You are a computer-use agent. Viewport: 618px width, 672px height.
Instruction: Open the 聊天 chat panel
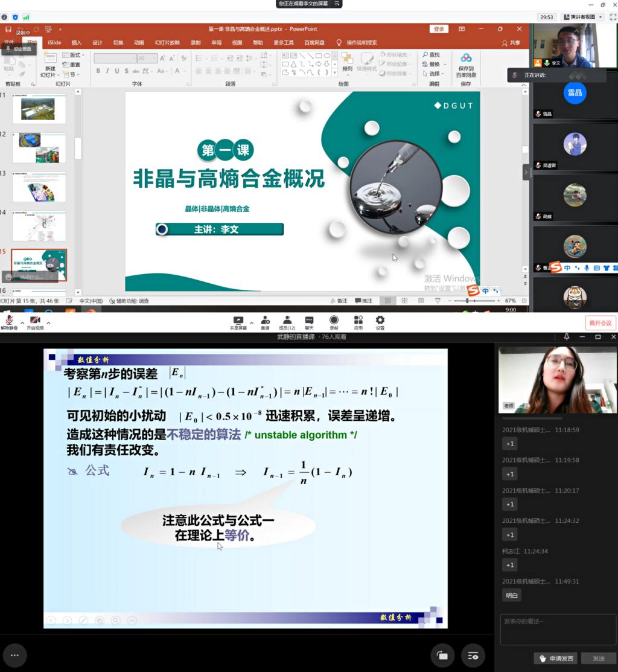click(x=309, y=321)
